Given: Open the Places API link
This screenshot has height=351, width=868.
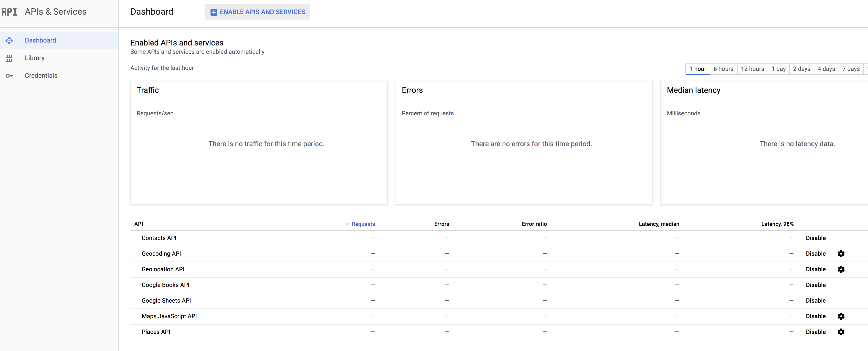Looking at the screenshot, I should pos(156,332).
